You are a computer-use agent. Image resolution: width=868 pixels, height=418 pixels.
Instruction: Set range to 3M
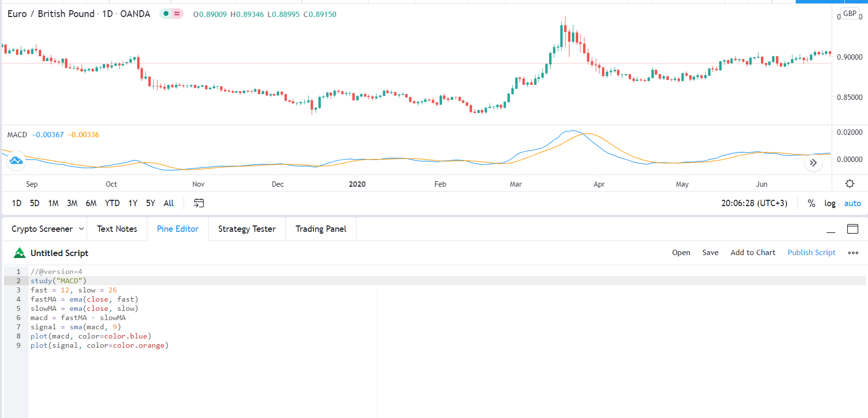point(72,203)
